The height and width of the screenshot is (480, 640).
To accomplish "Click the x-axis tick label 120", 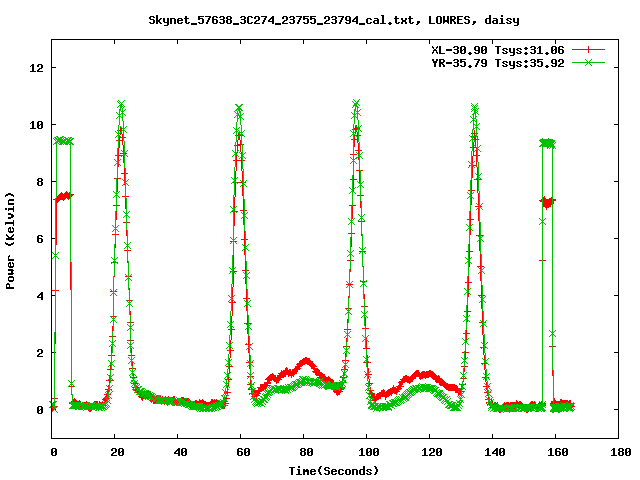I will [432, 452].
